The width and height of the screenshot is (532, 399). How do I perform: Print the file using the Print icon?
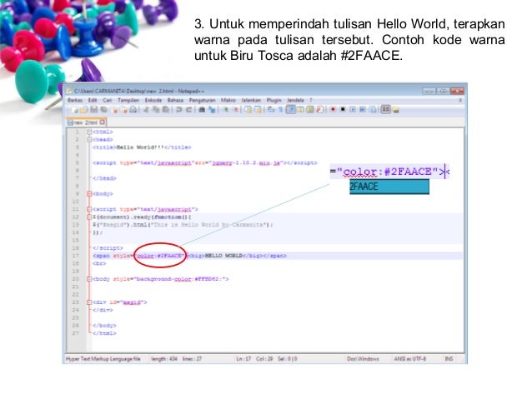coord(133,109)
